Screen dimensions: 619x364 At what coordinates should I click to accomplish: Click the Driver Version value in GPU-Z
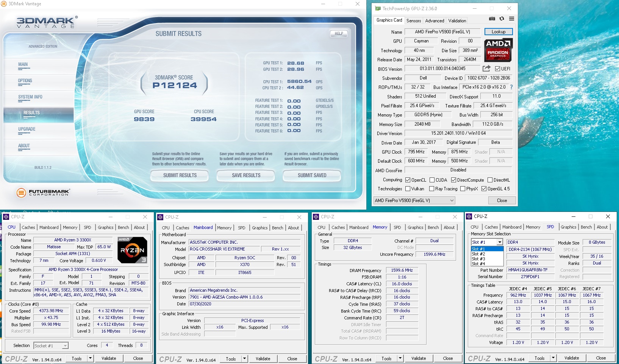pyautogui.click(x=458, y=133)
